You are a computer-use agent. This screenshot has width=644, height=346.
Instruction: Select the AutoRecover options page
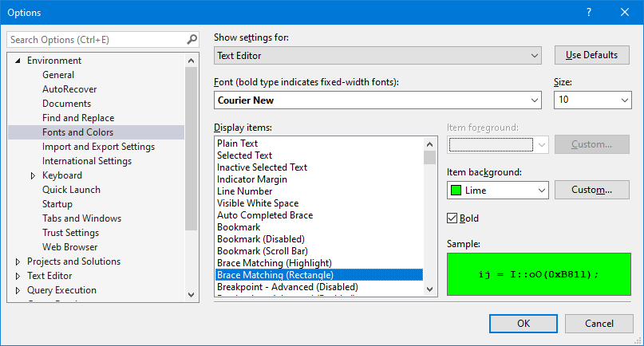69,89
